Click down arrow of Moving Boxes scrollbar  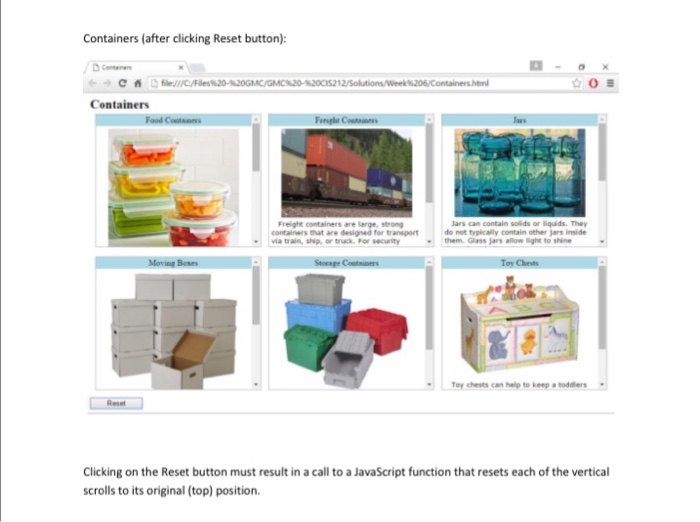pyautogui.click(x=256, y=384)
